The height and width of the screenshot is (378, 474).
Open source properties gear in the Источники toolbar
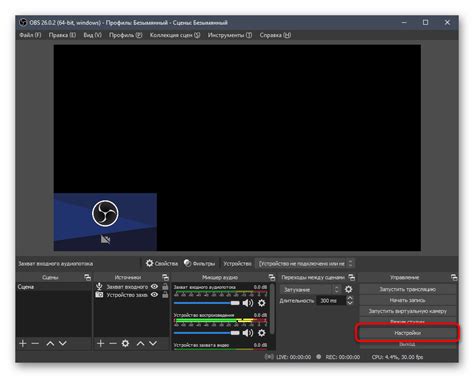[125, 343]
